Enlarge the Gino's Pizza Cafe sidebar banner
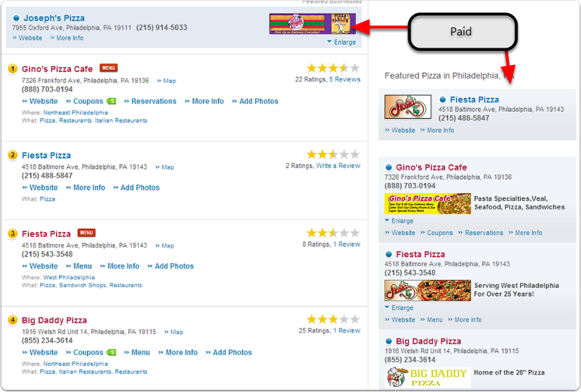 click(399, 221)
